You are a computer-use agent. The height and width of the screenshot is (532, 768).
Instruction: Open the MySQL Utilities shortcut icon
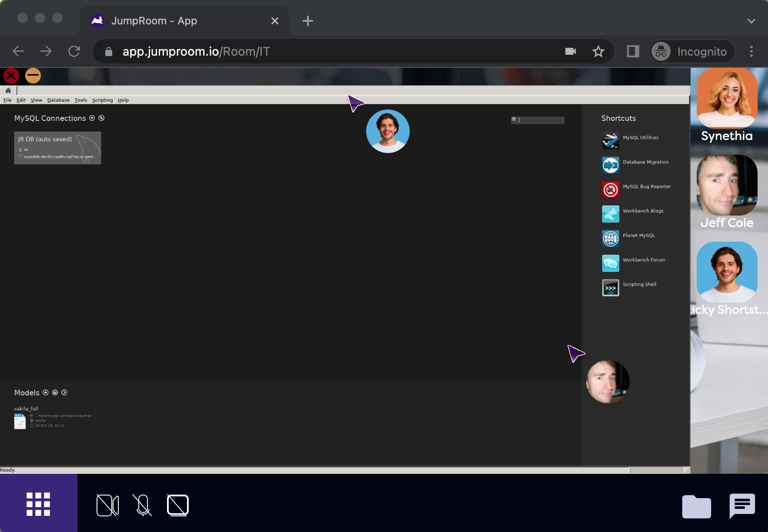pos(611,141)
